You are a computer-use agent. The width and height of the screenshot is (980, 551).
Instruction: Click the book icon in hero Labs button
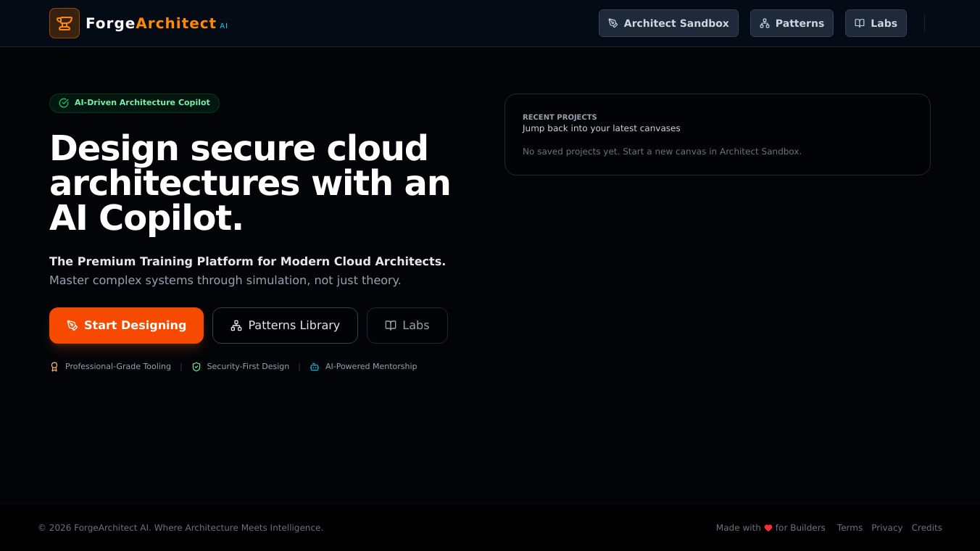pos(391,326)
